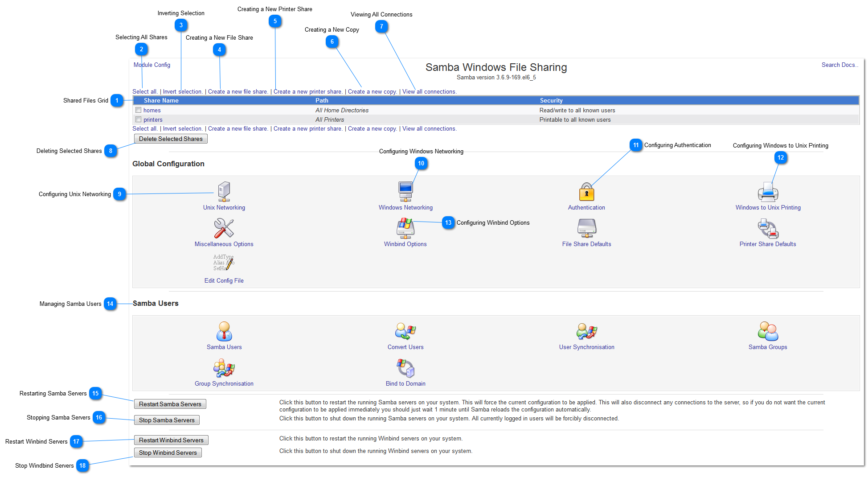868x502 pixels.
Task: Open the Convert Users icon
Action: pyautogui.click(x=405, y=331)
